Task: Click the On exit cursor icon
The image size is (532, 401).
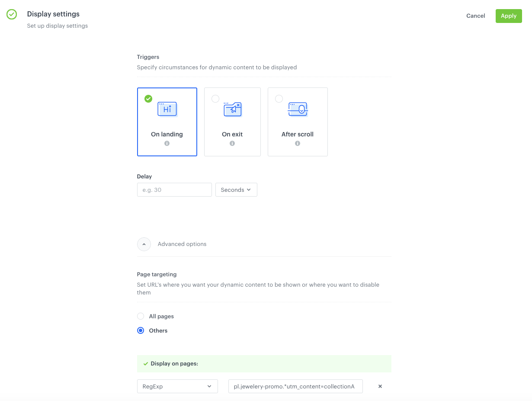Action: click(232, 110)
